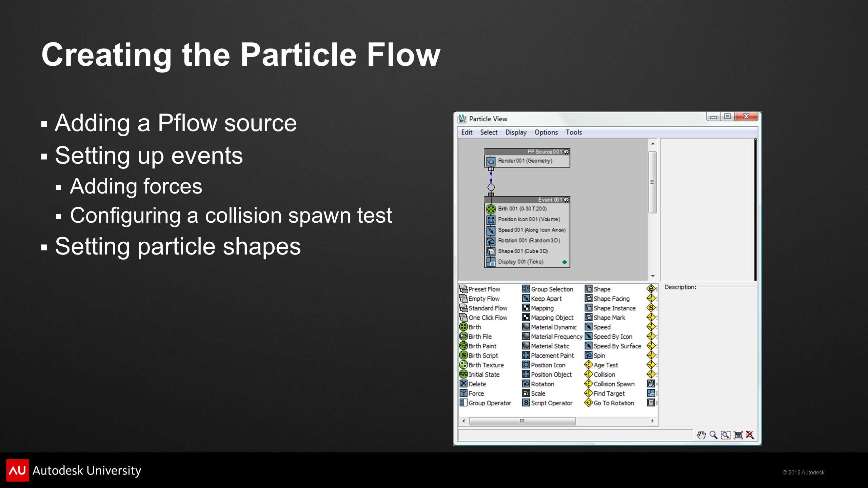The width and height of the screenshot is (868, 488).
Task: Toggle the Event 001 lightbulb icon
Action: [566, 200]
